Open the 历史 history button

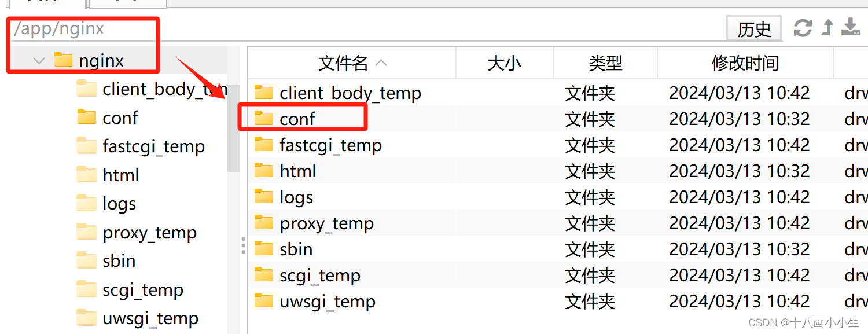(x=754, y=28)
